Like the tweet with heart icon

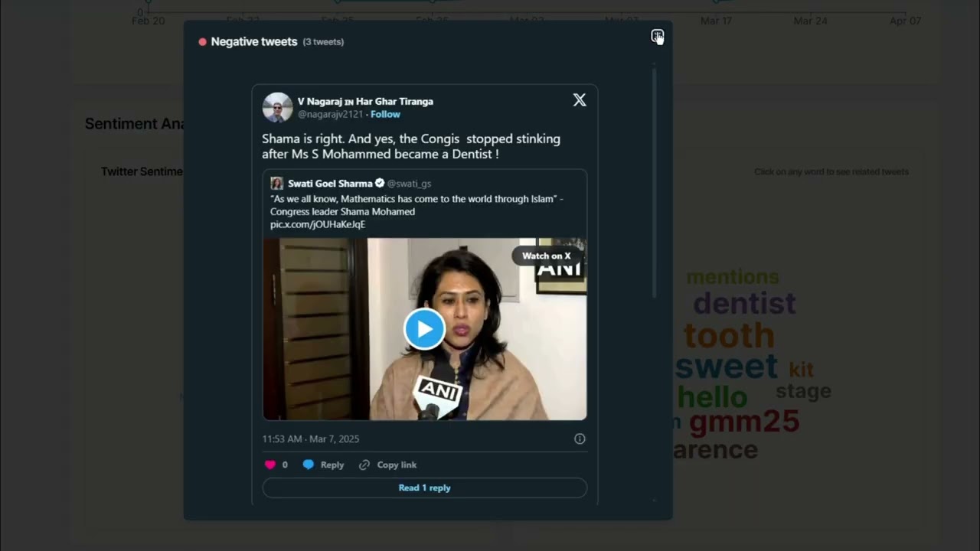click(x=269, y=465)
